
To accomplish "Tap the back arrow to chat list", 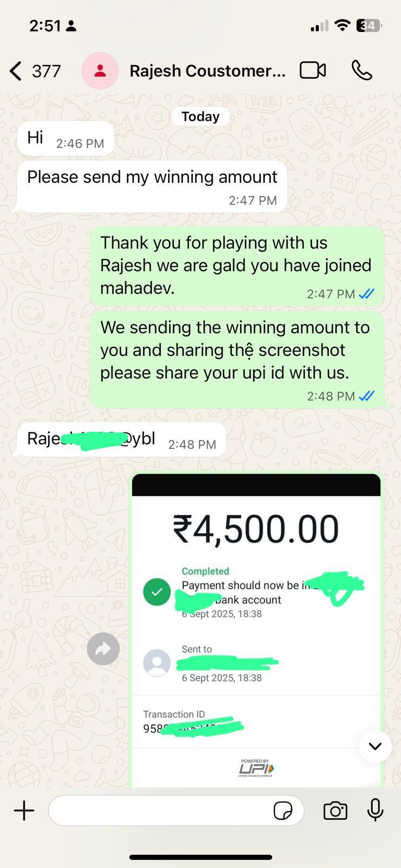I will pyautogui.click(x=16, y=71).
